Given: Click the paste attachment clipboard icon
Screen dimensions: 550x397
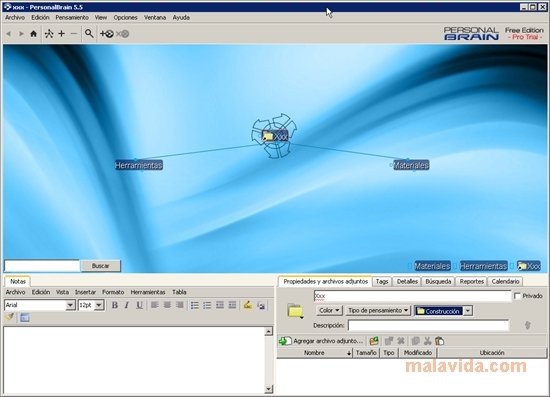Looking at the screenshot, I should 439,341.
